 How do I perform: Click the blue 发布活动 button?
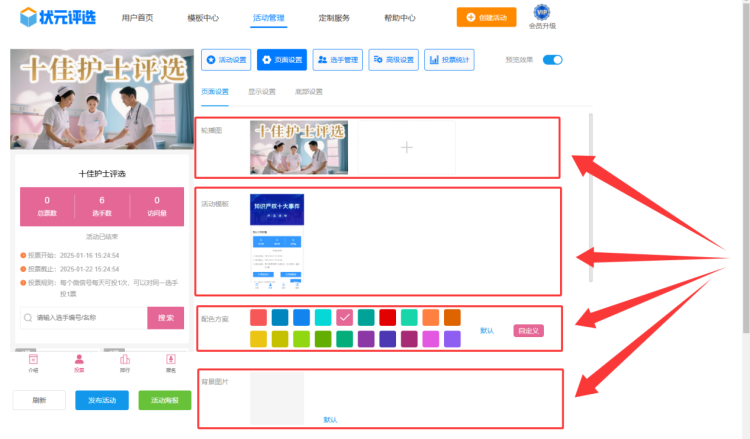102,400
